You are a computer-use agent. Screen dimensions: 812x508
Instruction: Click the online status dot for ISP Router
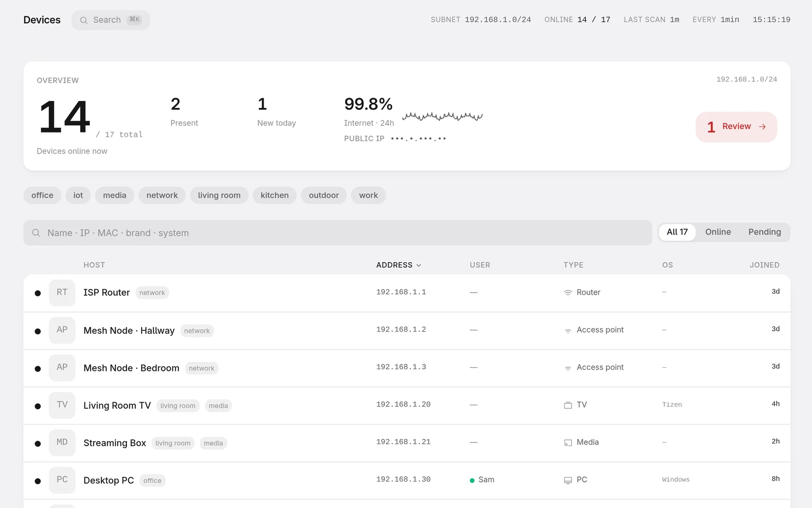coord(38,293)
